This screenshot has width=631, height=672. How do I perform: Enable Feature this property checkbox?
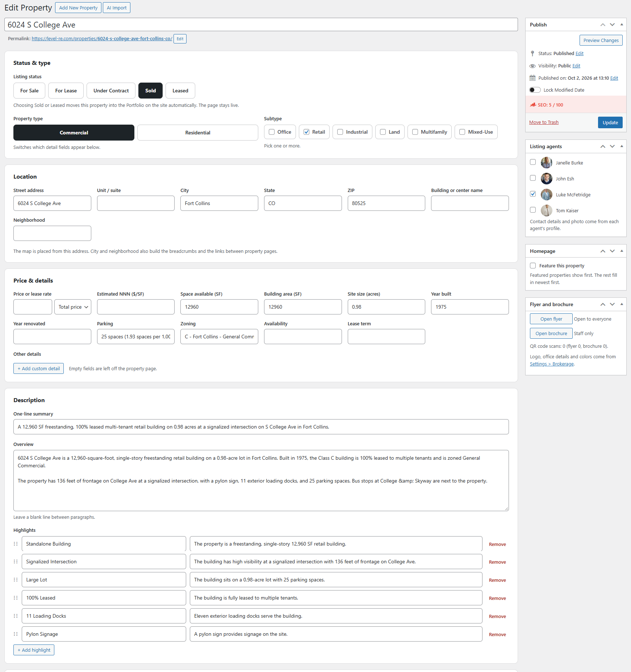point(533,266)
